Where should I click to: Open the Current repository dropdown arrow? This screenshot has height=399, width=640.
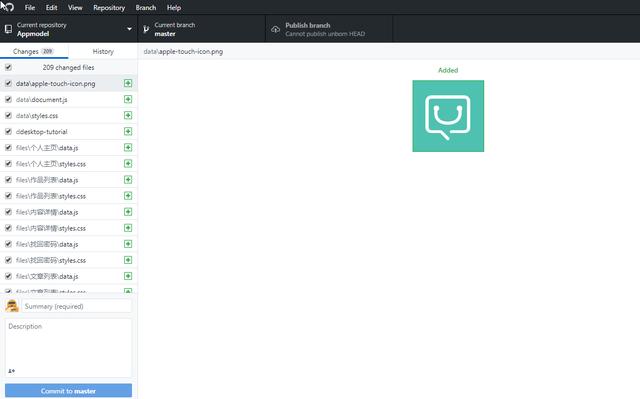(x=129, y=29)
